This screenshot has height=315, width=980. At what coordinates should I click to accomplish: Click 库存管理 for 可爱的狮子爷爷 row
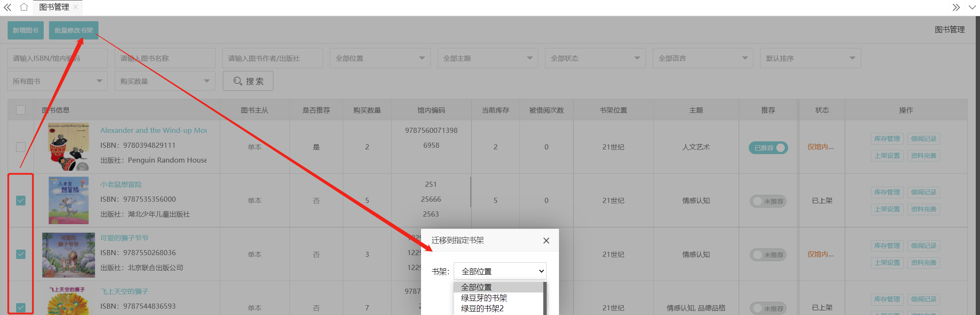(x=887, y=246)
